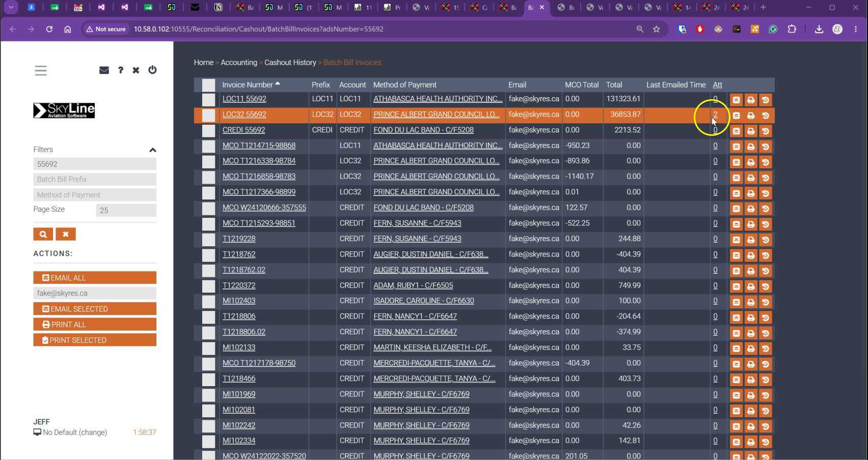This screenshot has height=460, width=868.
Task: Bookmark this page with the star icon
Action: (657, 29)
